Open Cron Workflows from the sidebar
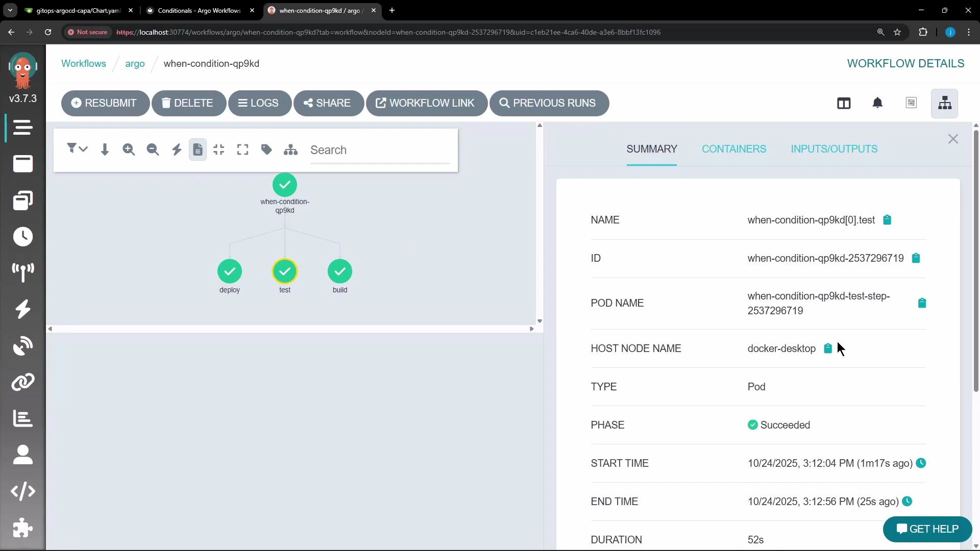This screenshot has width=980, height=551. tap(23, 237)
